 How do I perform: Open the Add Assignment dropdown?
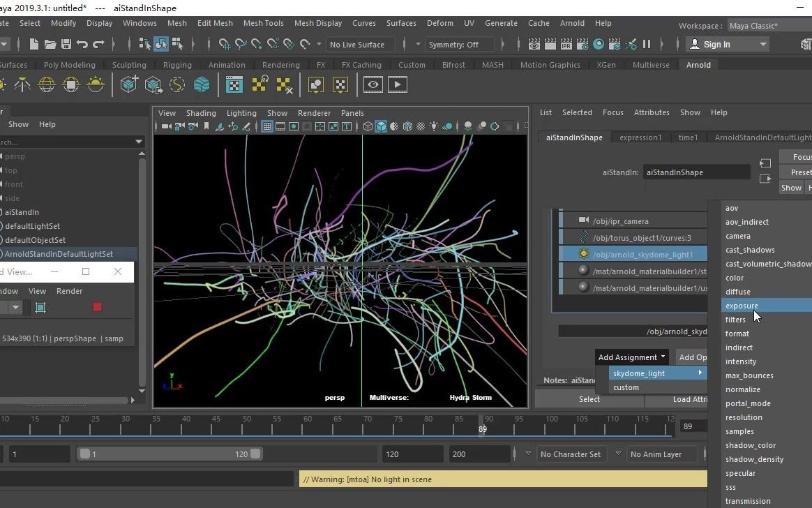tap(631, 357)
